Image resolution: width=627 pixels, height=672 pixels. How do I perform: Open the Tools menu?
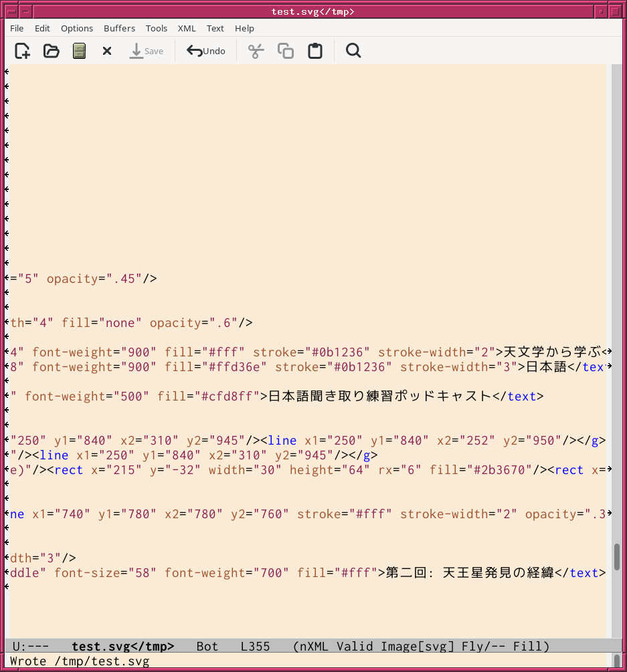[157, 28]
